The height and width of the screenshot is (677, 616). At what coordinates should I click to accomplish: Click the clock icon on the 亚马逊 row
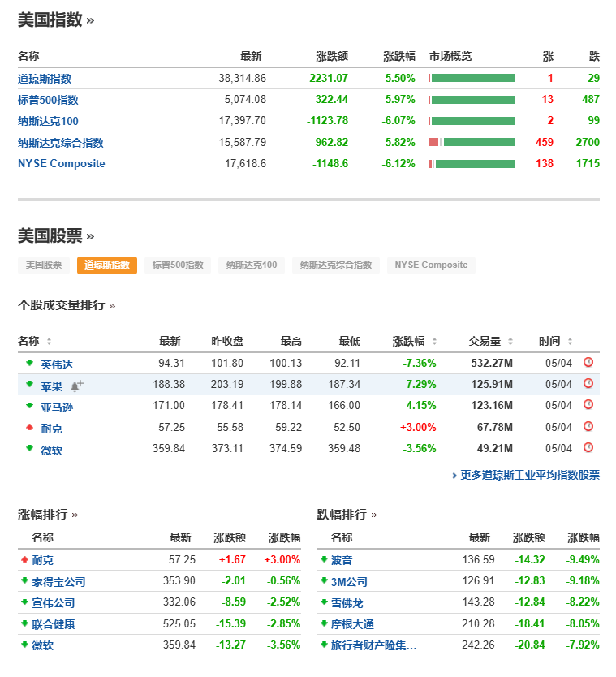589,405
